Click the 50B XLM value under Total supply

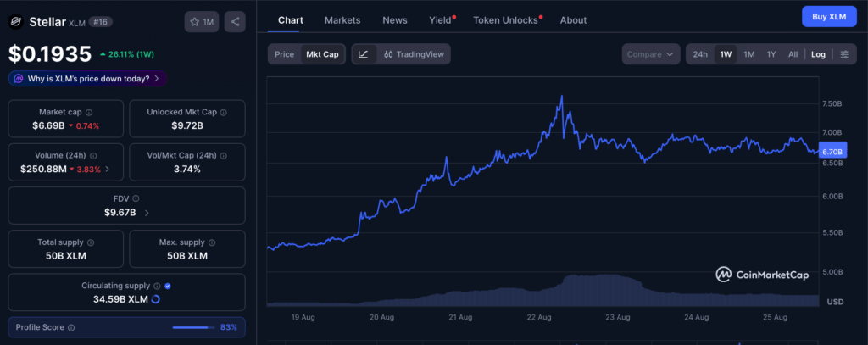click(65, 256)
